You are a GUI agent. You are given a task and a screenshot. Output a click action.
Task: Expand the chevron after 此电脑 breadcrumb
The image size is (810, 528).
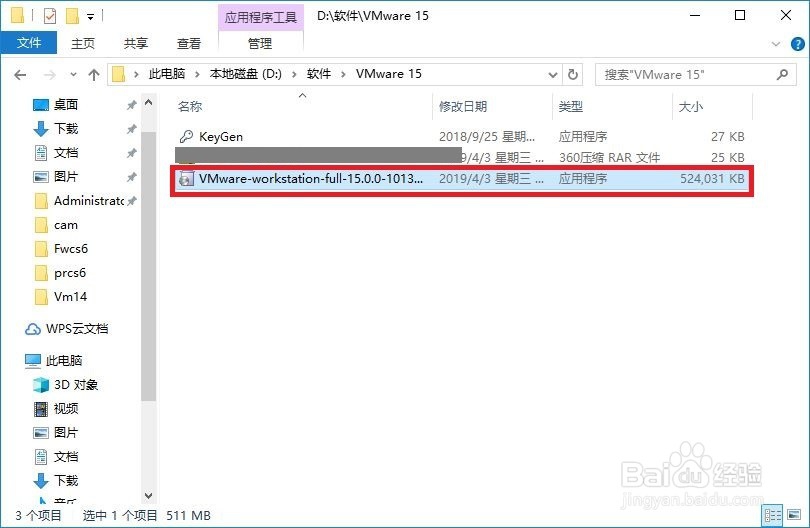(x=197, y=74)
